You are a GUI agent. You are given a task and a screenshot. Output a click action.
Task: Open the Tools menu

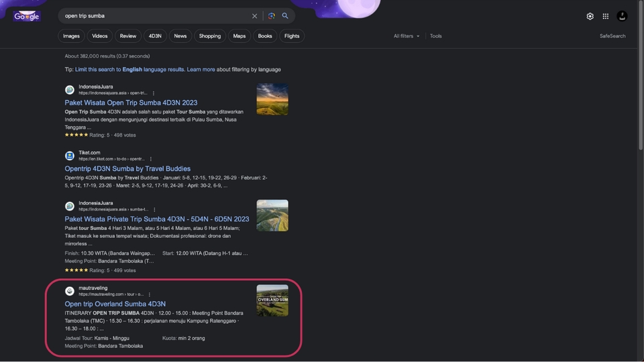point(436,36)
